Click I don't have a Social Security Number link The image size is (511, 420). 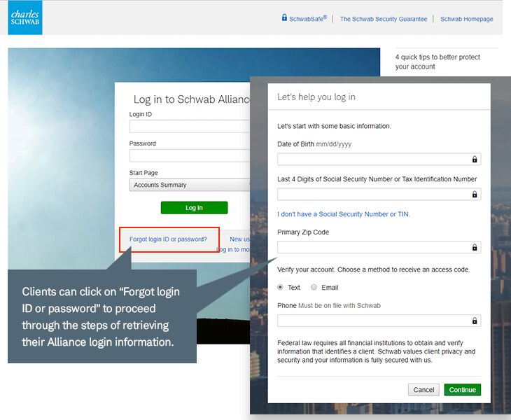344,214
